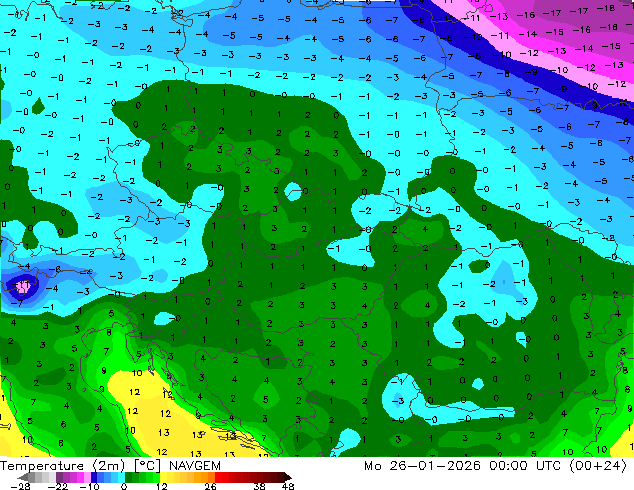Viewport: 634px width, 490px height.
Task: Pick the bright red legend swatch above 26
Action: coord(218,477)
